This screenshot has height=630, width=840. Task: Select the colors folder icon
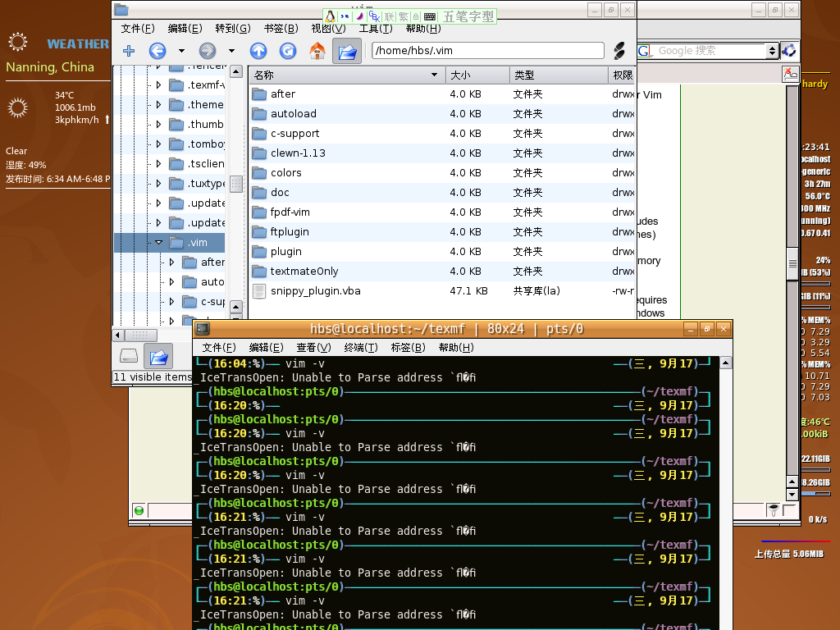pyautogui.click(x=259, y=173)
